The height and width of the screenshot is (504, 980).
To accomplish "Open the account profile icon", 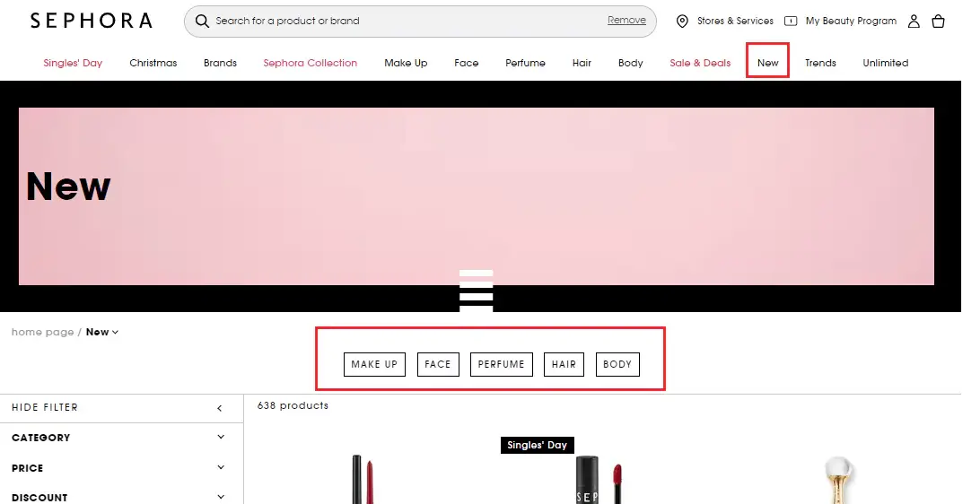I will tap(914, 21).
